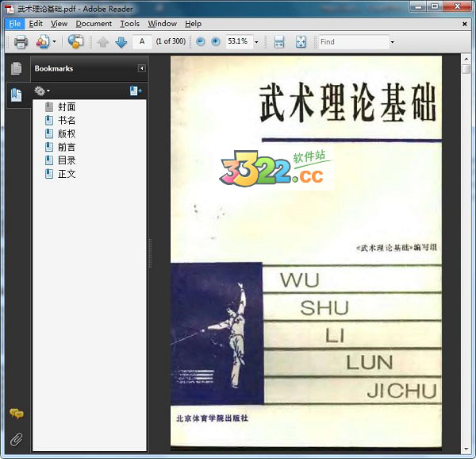Click the 53.1% zoom value field
Screen dimensions: 476x459
tap(238, 41)
